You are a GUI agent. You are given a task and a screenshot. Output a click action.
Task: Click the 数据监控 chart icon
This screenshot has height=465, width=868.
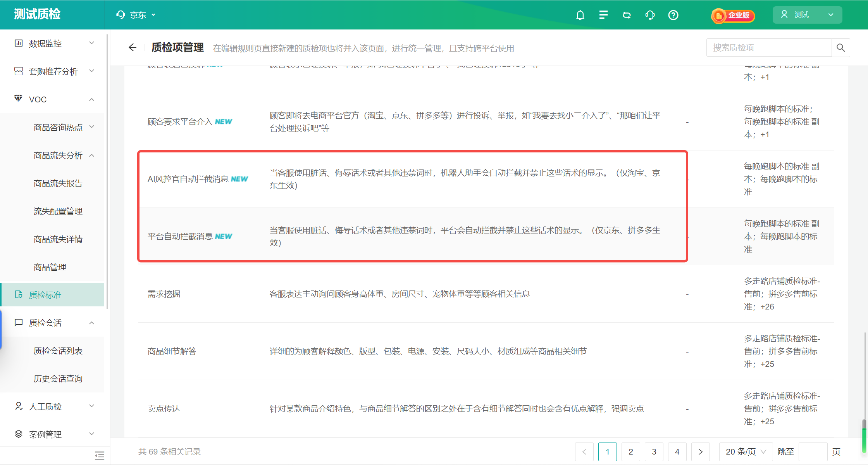(x=19, y=43)
